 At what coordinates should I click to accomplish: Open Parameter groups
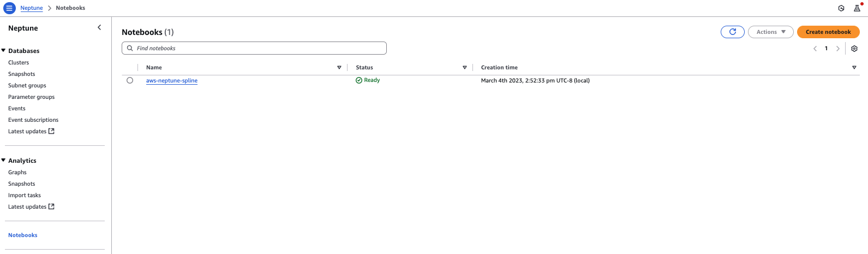click(32, 97)
